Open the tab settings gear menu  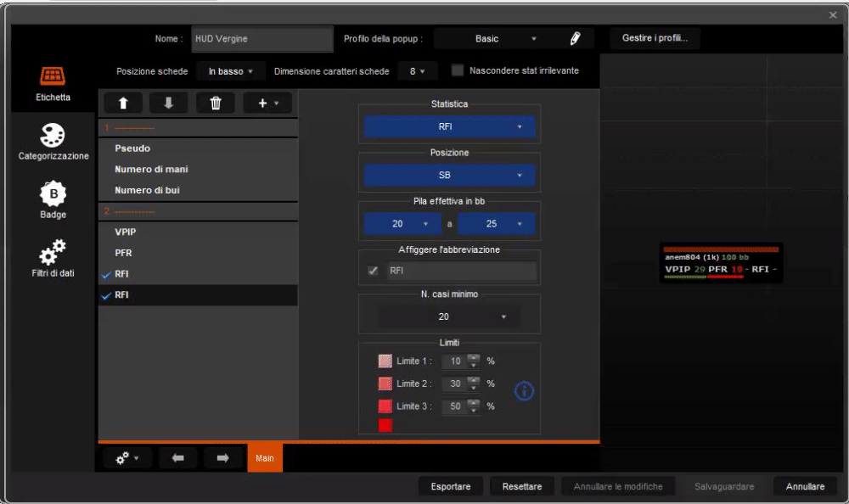(x=127, y=458)
